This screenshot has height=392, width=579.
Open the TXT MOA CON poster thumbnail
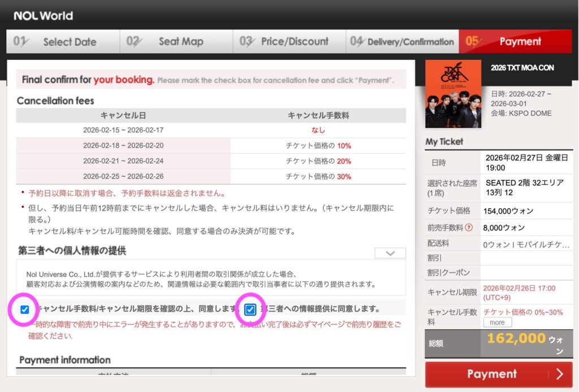click(453, 93)
